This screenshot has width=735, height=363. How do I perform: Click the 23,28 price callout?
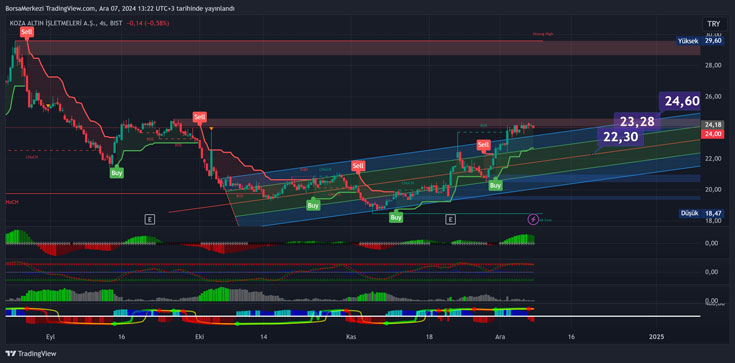(637, 122)
